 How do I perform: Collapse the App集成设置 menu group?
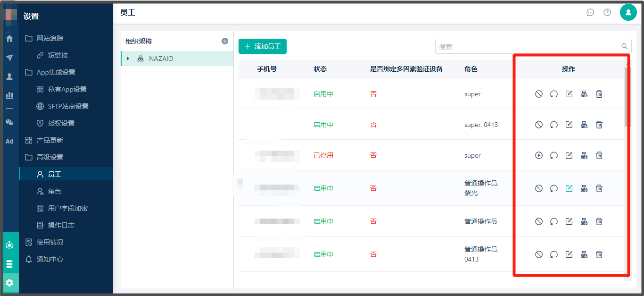coord(56,72)
